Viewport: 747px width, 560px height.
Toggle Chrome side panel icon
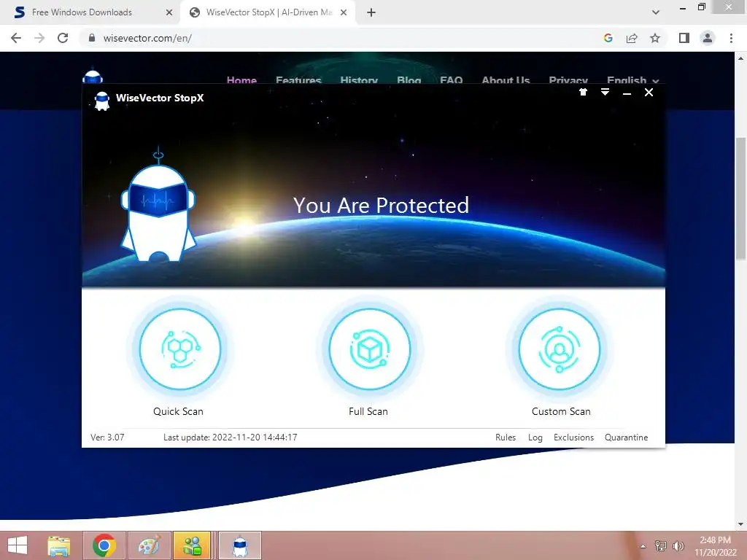point(684,38)
